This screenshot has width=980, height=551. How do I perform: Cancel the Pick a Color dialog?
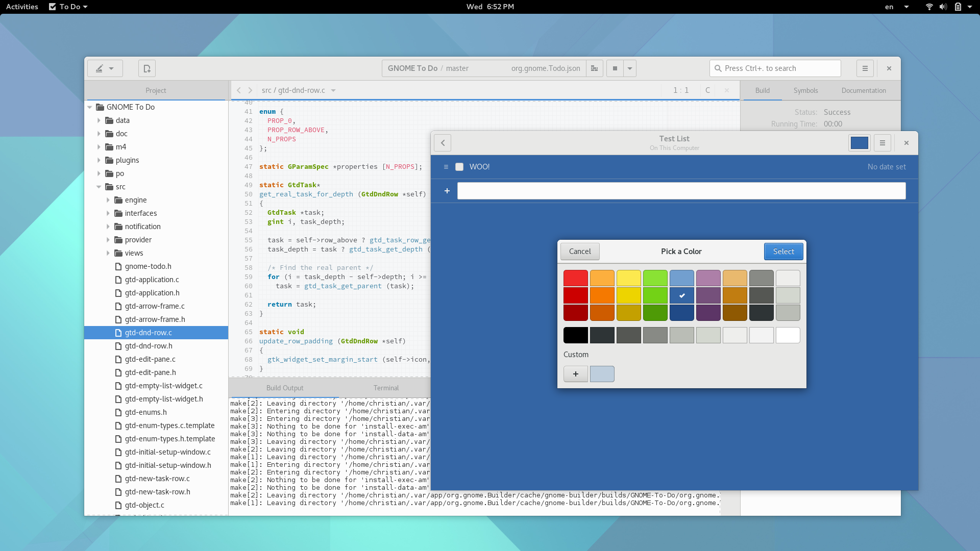pos(580,252)
